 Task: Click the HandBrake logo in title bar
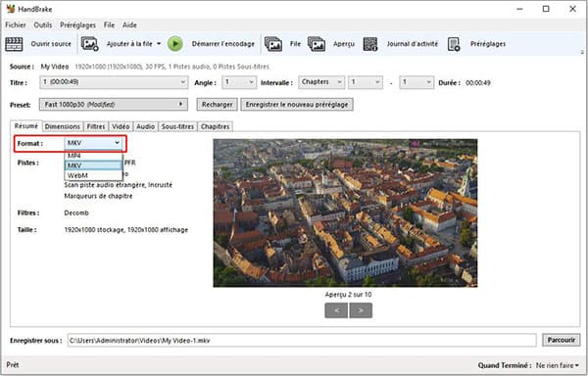[x=11, y=9]
